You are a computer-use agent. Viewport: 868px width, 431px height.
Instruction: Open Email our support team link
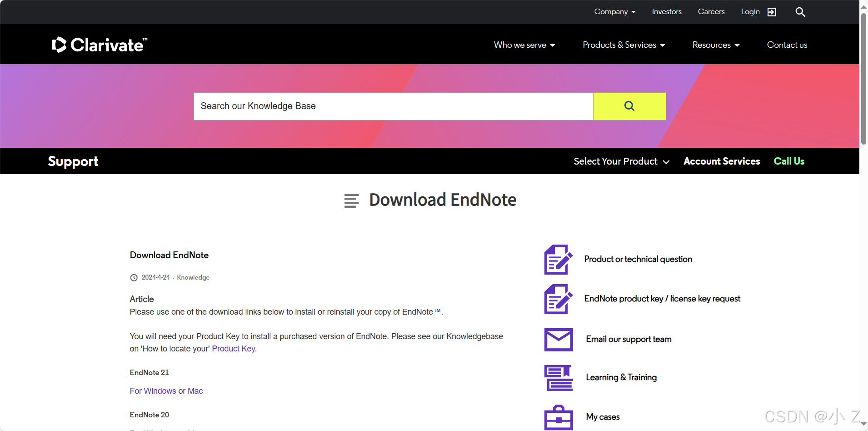click(x=629, y=339)
